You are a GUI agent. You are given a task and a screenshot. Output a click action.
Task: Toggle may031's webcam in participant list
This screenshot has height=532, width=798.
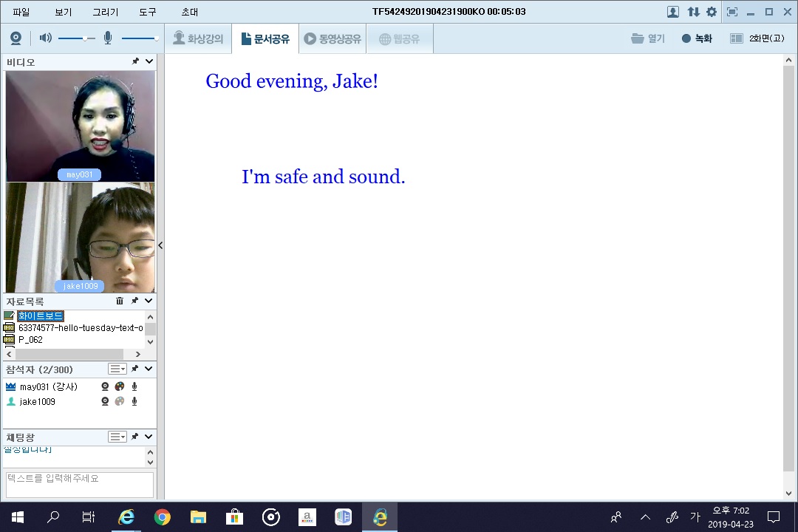tap(105, 386)
